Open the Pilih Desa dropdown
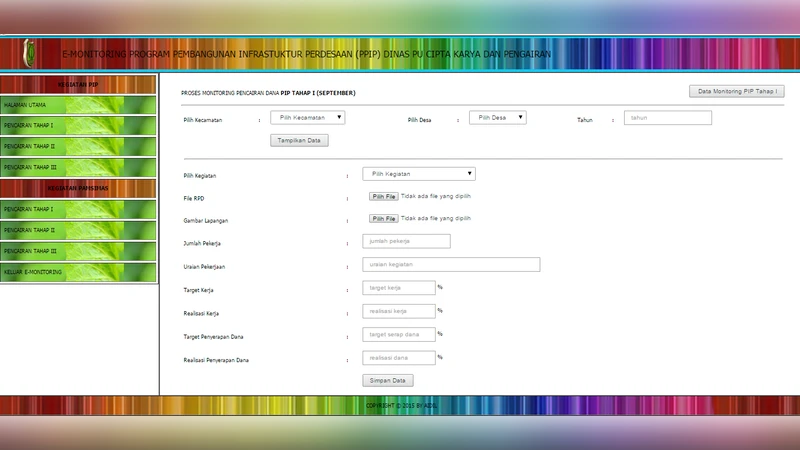The image size is (800, 450). (498, 118)
